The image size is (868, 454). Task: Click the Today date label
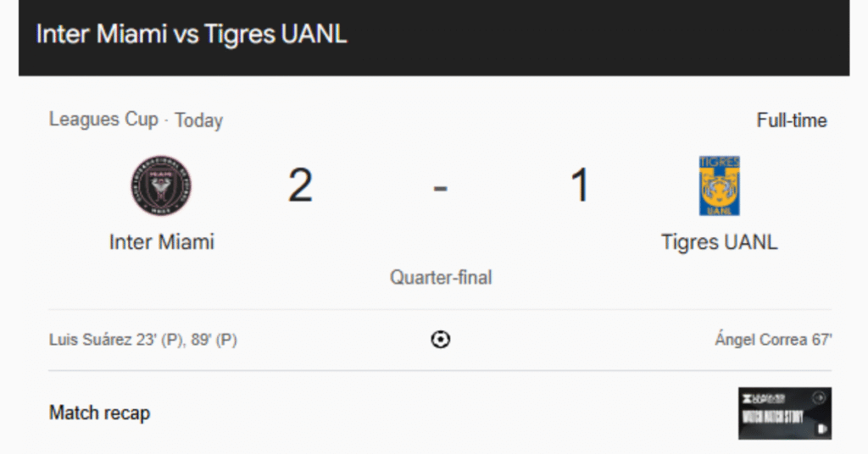pyautogui.click(x=199, y=120)
